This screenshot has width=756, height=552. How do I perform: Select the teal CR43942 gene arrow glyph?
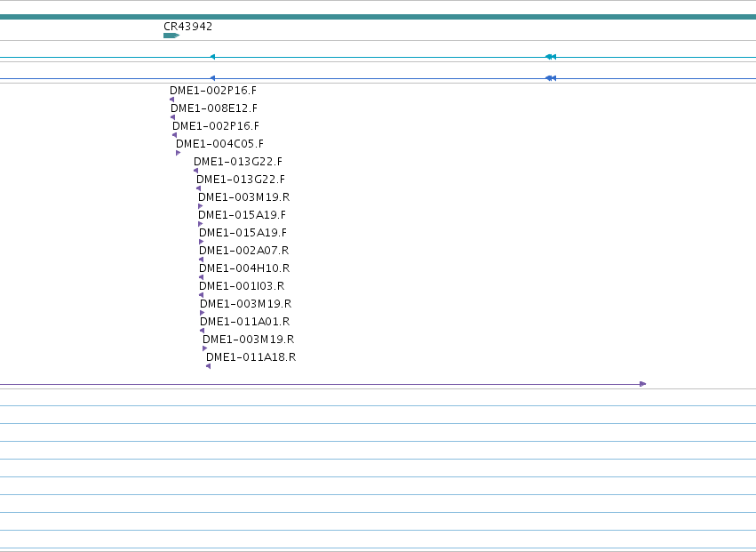click(171, 36)
